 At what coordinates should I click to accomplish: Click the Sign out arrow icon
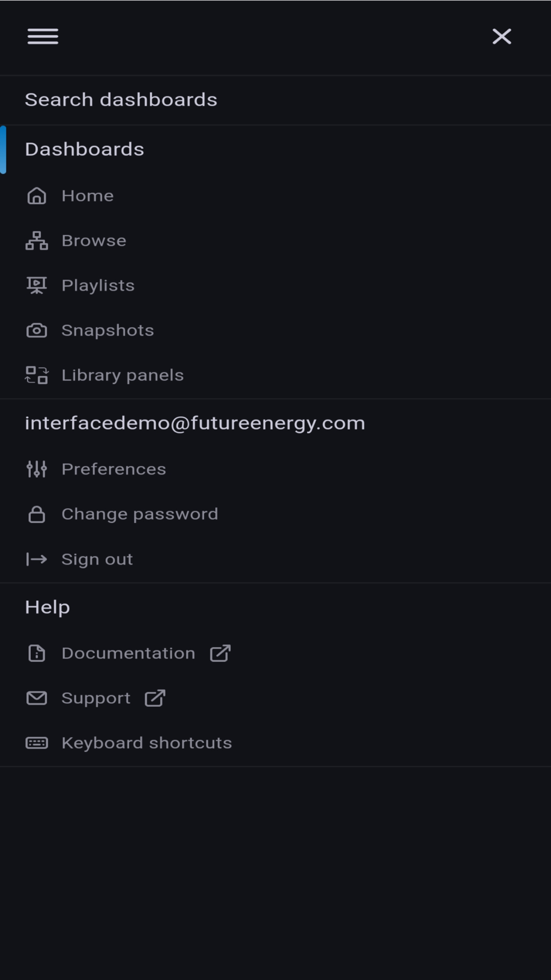tap(37, 559)
